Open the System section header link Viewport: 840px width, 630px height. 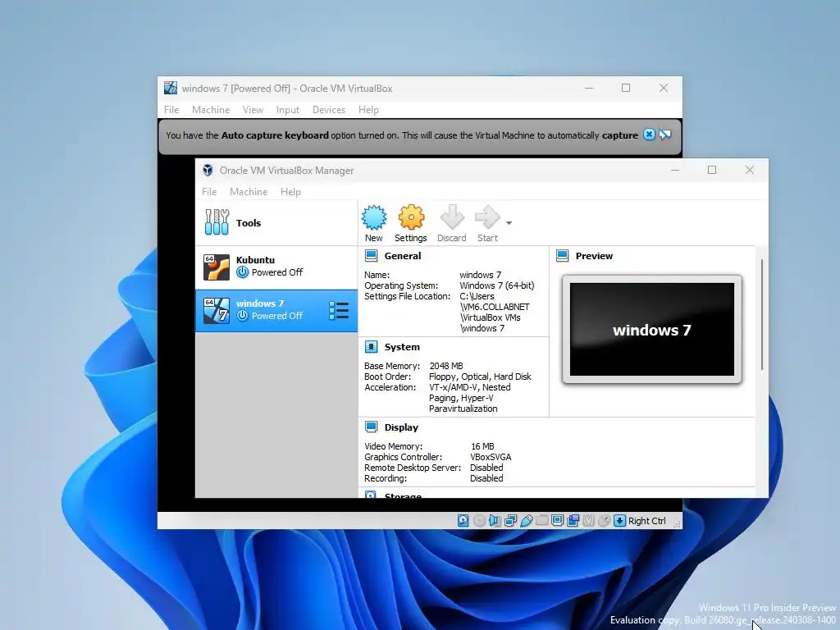pos(402,347)
